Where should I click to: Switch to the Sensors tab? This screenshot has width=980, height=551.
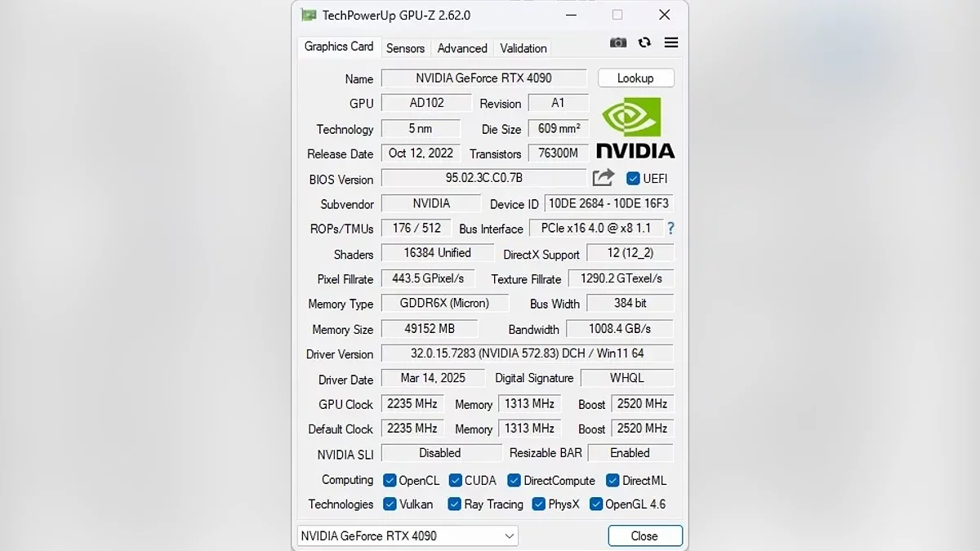pyautogui.click(x=406, y=48)
